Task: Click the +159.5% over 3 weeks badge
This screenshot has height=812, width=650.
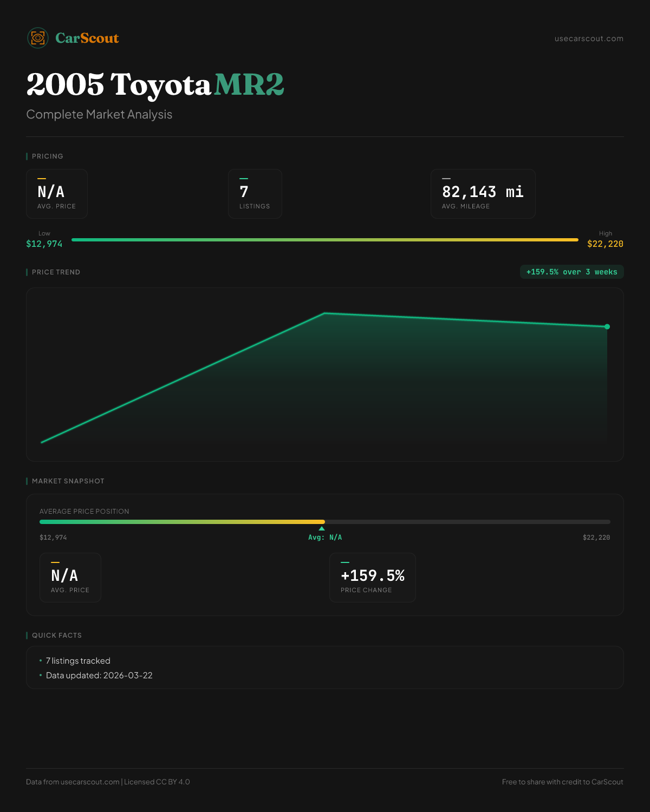Action: (571, 272)
